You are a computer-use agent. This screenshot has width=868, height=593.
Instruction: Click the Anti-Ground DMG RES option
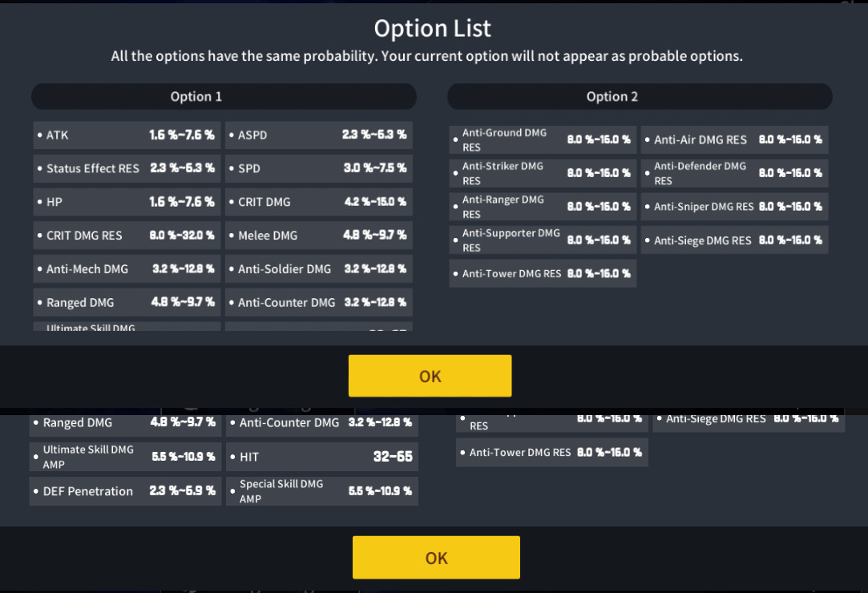(x=543, y=139)
